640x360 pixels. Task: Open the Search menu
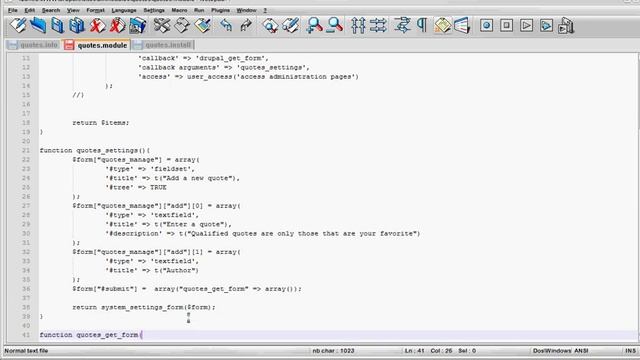click(51, 10)
